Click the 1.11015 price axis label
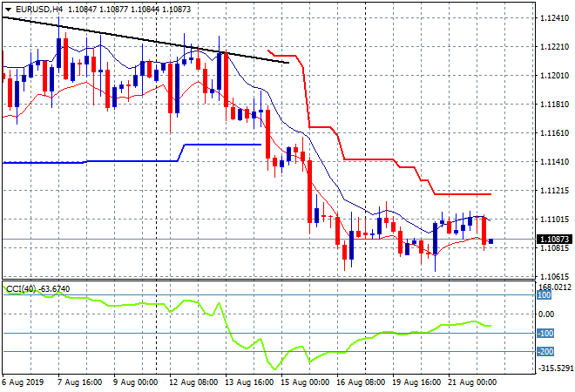This screenshot has width=575, height=392. pos(555,220)
